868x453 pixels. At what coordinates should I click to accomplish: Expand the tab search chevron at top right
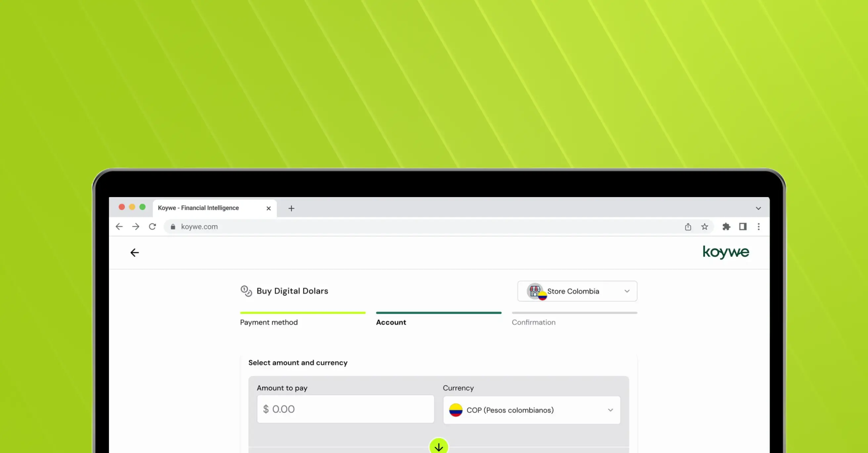click(759, 208)
